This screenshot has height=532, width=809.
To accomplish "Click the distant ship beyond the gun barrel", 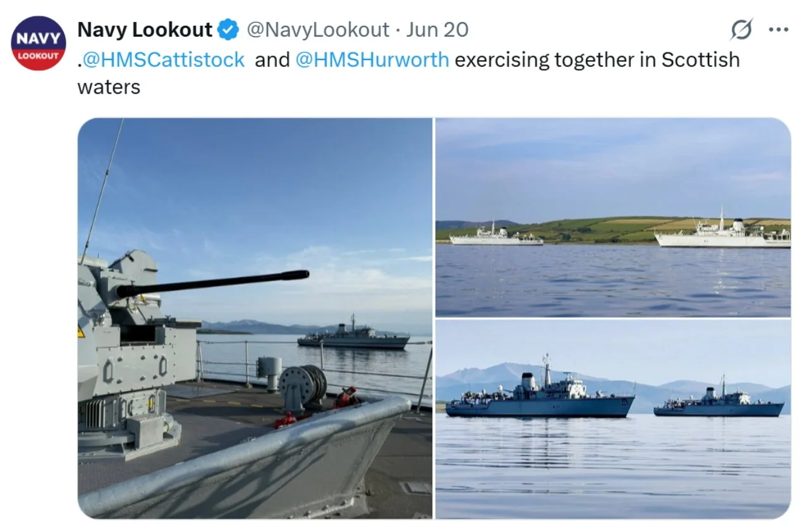I will coord(354,334).
